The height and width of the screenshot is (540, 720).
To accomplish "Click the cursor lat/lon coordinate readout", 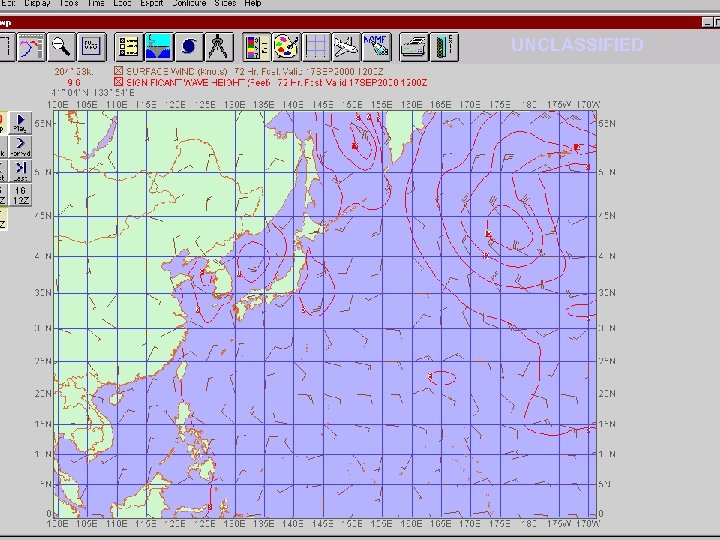I will tap(93, 93).
